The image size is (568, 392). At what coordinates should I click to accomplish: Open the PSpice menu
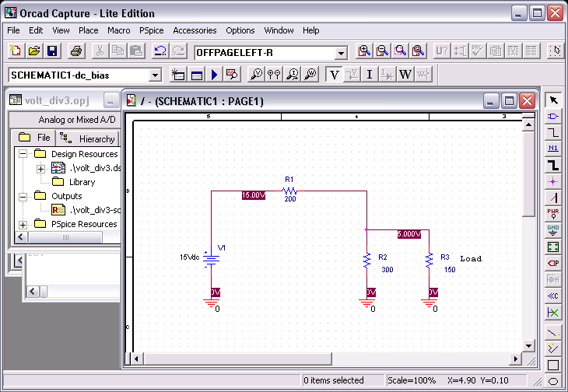(x=152, y=30)
